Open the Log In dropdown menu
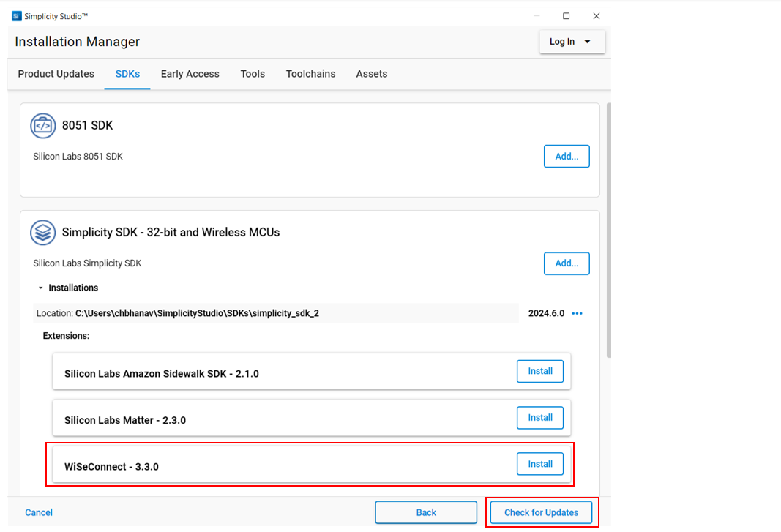 point(572,42)
